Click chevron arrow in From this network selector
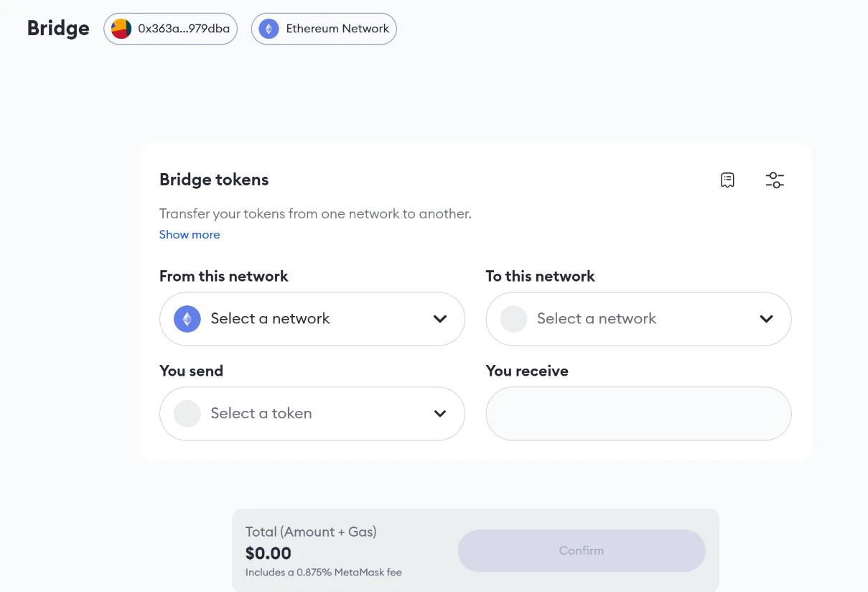This screenshot has height=592, width=868. [440, 319]
